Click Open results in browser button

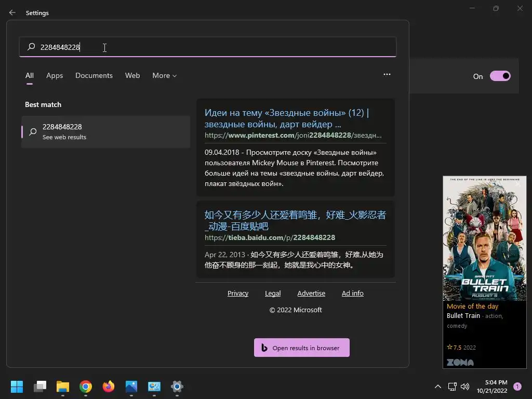(x=302, y=348)
